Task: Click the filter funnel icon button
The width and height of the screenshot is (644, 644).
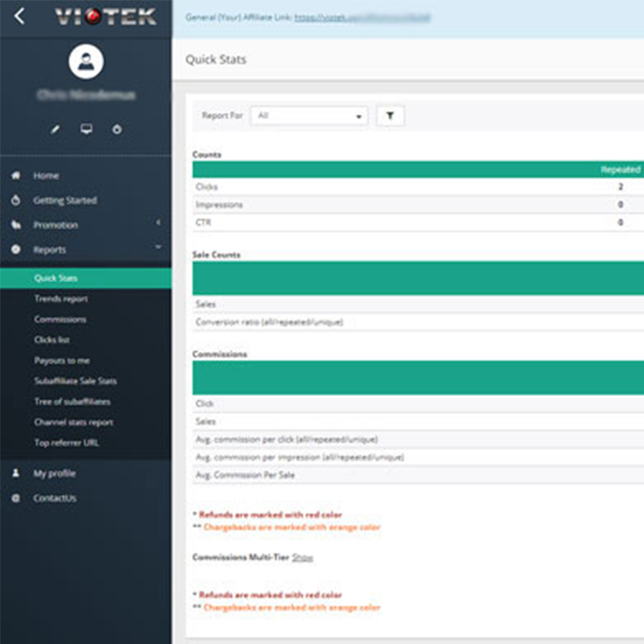Action: click(x=390, y=116)
